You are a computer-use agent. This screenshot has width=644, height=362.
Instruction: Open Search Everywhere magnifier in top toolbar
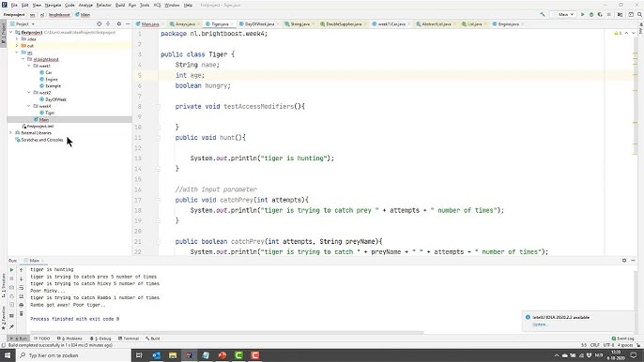point(639,14)
